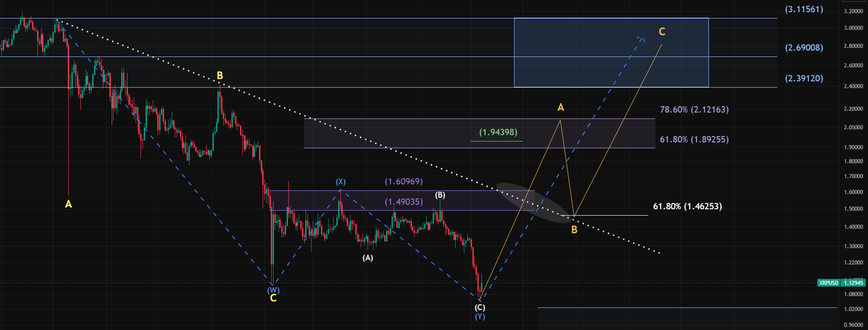Select the purple Fibonacci zone between 61.80% and 78.60%
The height and width of the screenshot is (330, 868).
(479, 133)
